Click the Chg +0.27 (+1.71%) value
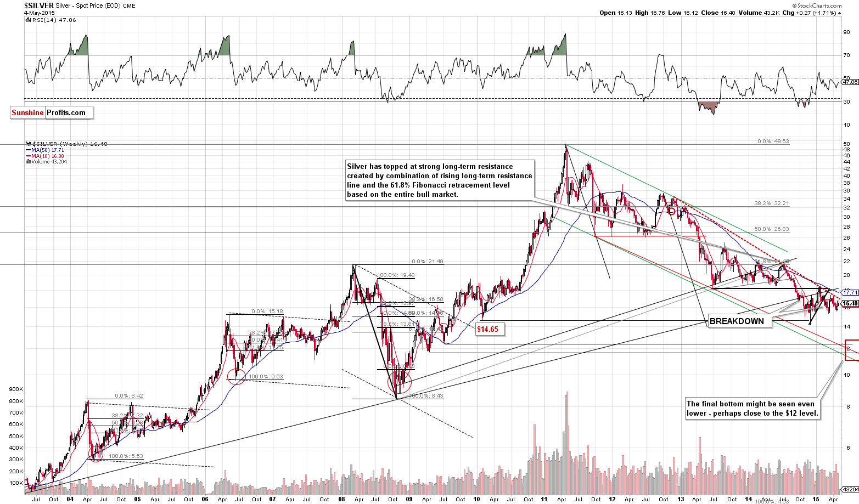 (812, 13)
